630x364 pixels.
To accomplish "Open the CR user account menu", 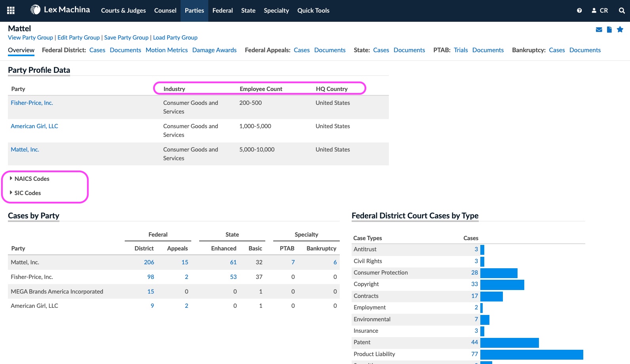I will 600,11.
